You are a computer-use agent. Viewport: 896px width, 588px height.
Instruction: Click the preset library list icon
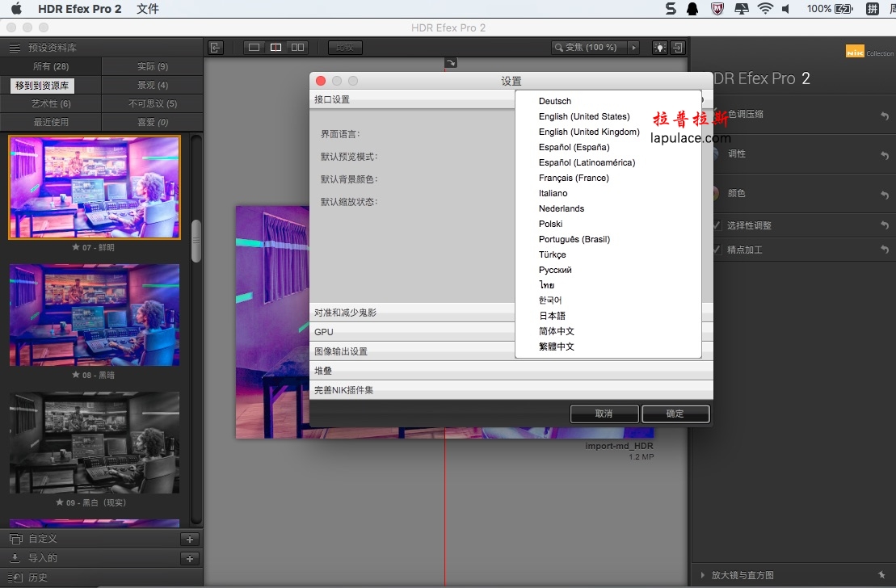click(15, 48)
